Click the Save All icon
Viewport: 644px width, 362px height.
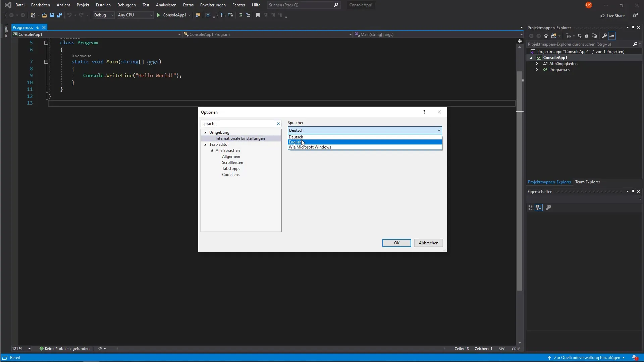click(59, 15)
